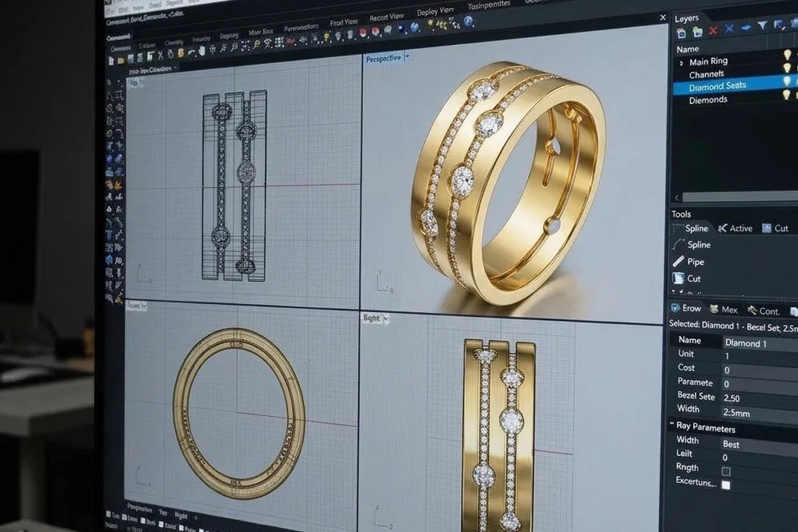Switch to the Active tab in Tools
Screen dimensions: 798x532
(x=735, y=228)
